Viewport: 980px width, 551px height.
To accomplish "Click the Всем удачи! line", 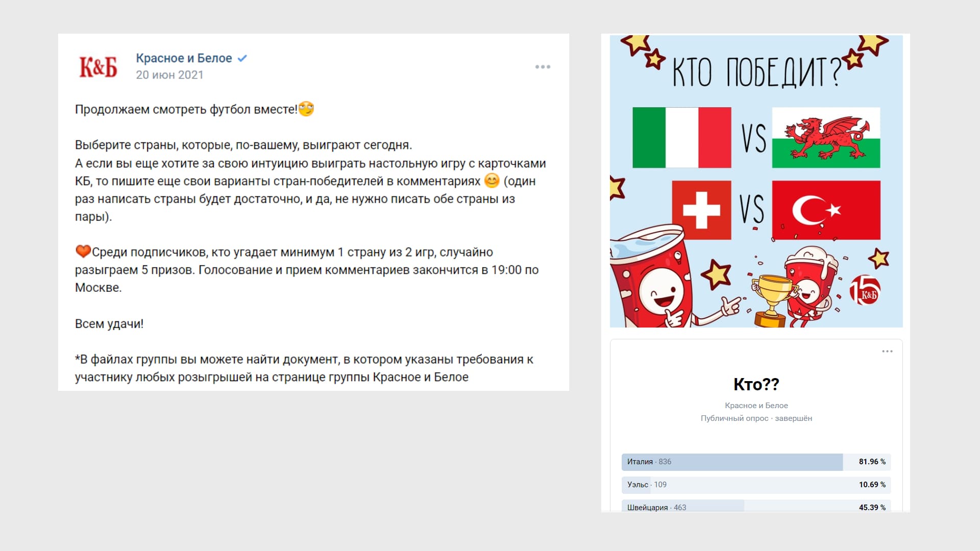I will point(109,323).
